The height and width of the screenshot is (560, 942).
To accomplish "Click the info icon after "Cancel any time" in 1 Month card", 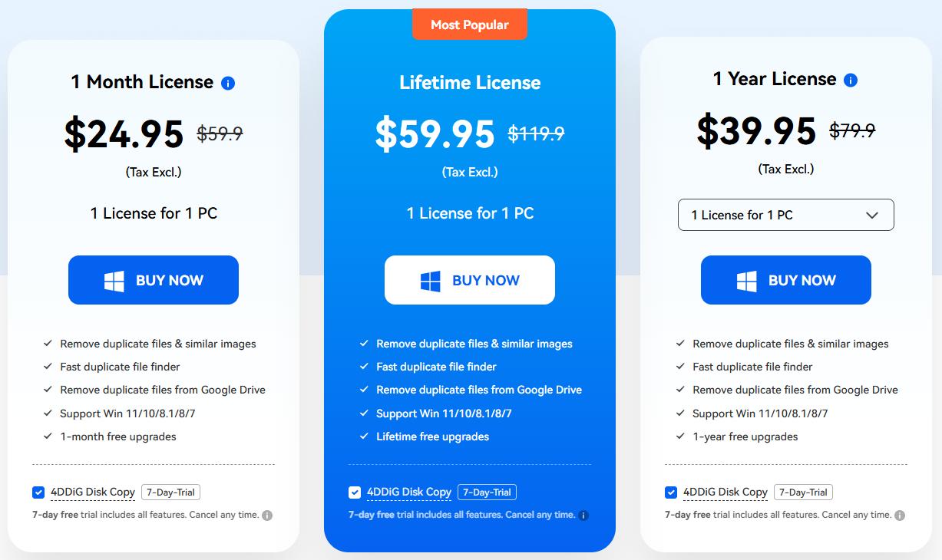I will (x=268, y=515).
